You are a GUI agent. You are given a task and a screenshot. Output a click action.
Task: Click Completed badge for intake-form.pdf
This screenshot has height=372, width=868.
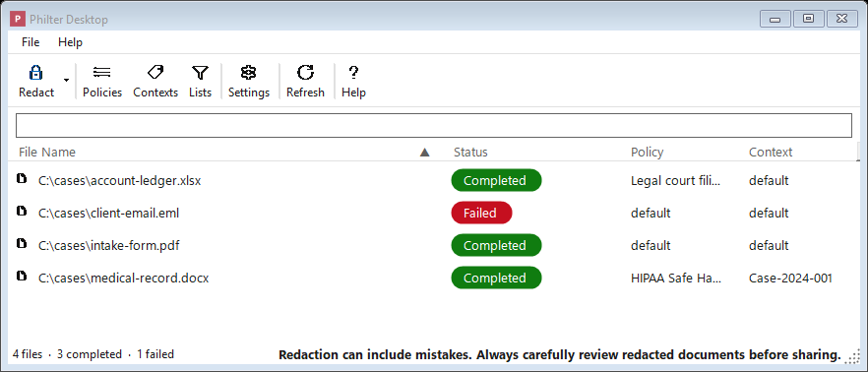(496, 245)
